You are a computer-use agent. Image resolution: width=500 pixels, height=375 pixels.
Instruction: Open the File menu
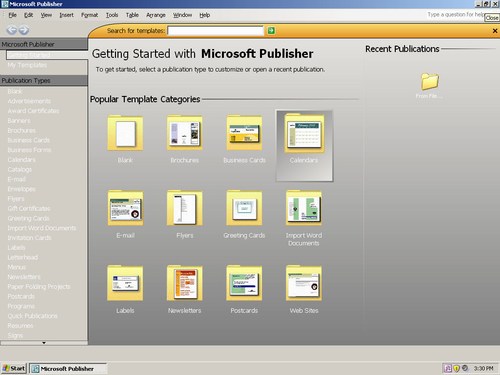click(x=13, y=15)
